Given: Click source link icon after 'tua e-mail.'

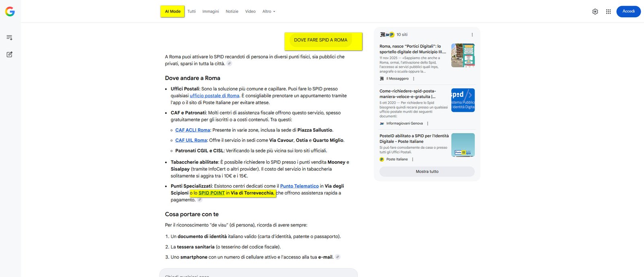Looking at the screenshot, I should click(x=338, y=257).
